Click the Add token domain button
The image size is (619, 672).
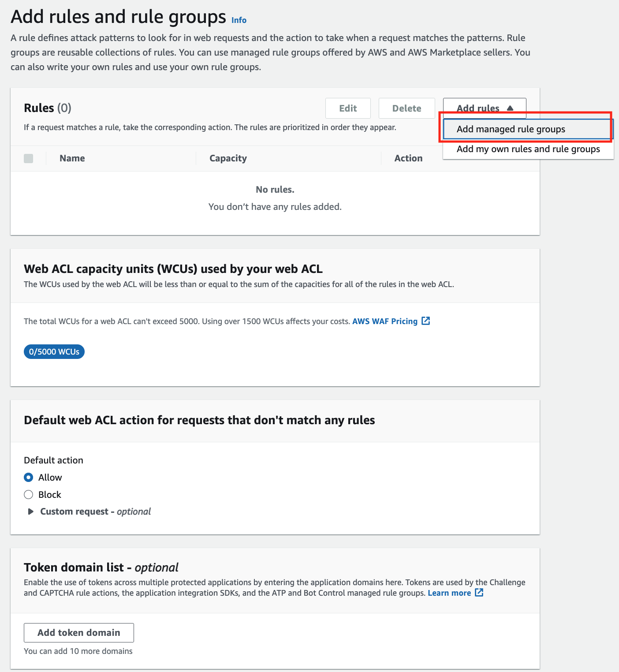point(79,633)
